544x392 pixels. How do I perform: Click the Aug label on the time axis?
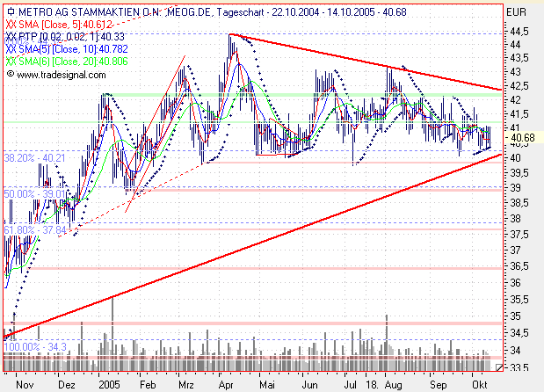click(x=394, y=385)
